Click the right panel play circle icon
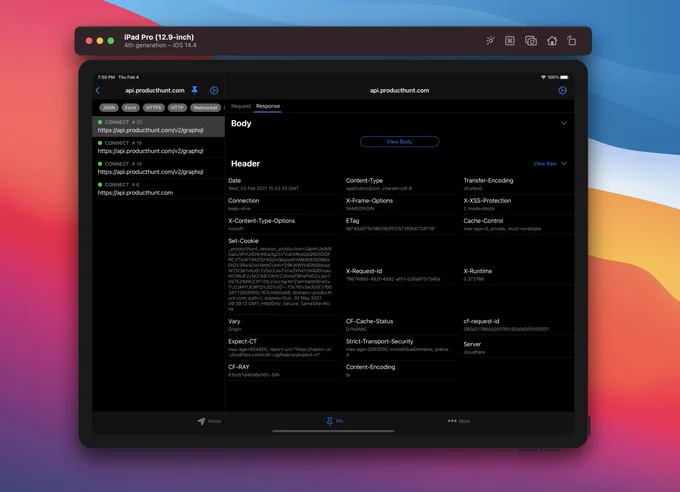The image size is (680, 492). tap(562, 90)
